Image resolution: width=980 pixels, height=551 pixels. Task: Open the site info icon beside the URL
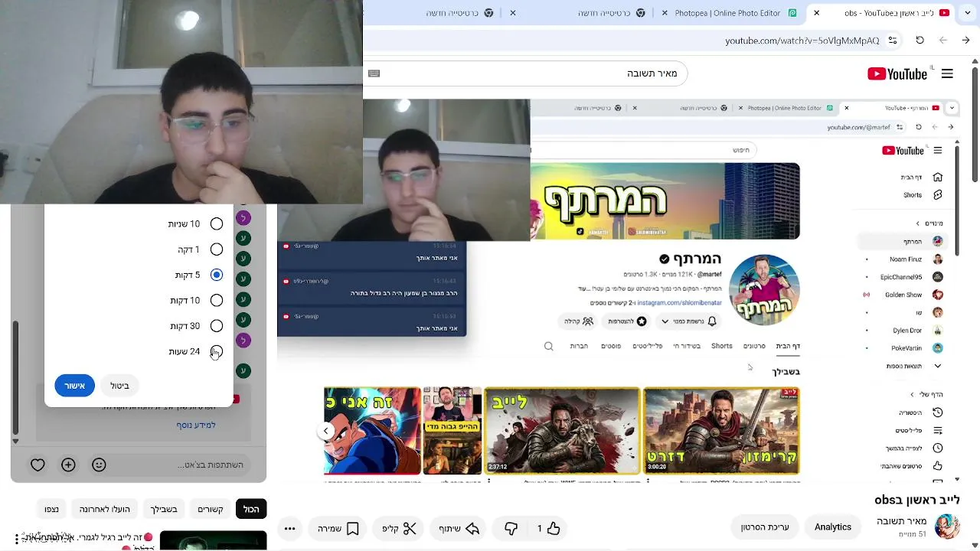tap(893, 41)
